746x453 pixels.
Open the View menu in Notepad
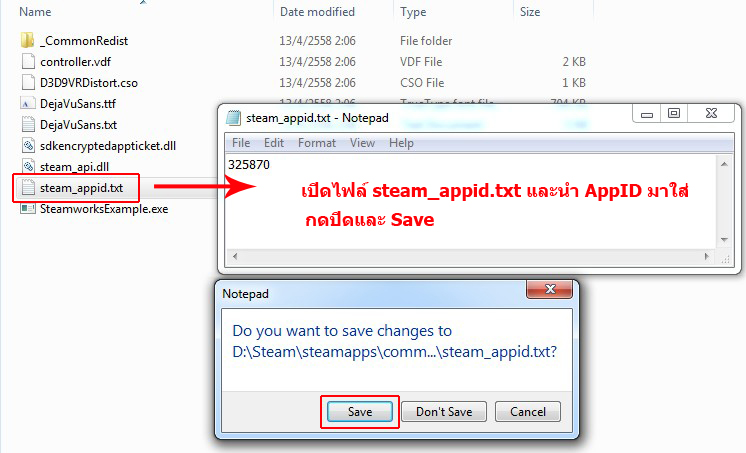point(362,143)
